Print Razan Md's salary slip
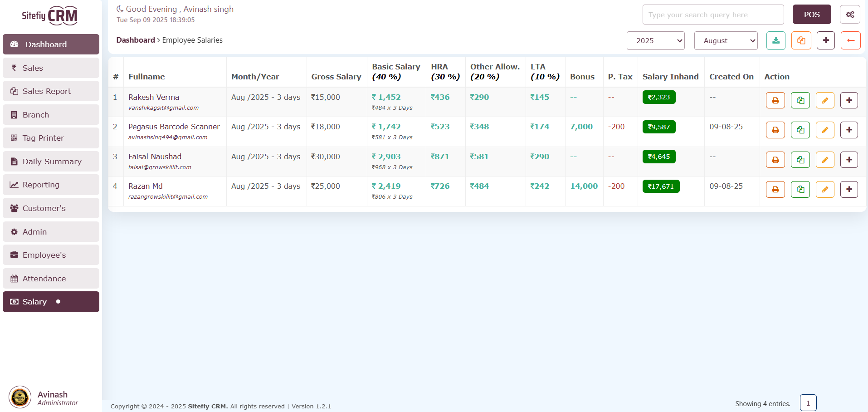The height and width of the screenshot is (412, 868). [775, 189]
